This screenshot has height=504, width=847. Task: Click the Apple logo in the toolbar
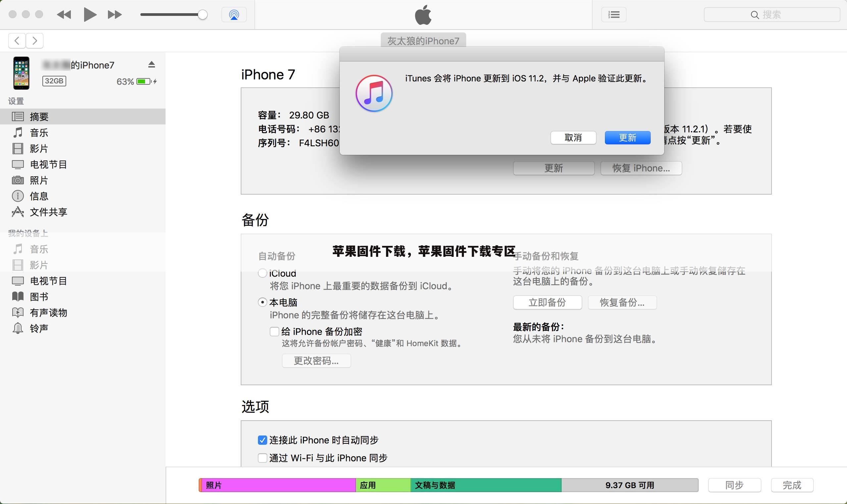[x=423, y=16]
